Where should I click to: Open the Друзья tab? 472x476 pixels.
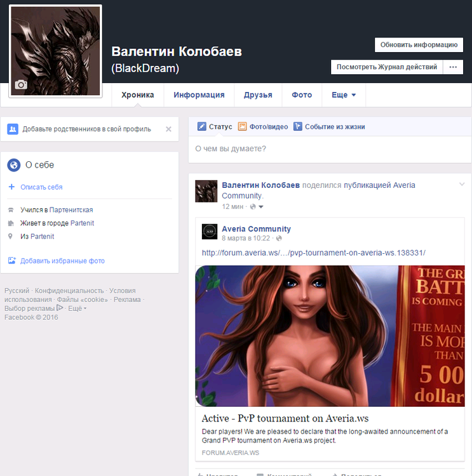click(258, 95)
